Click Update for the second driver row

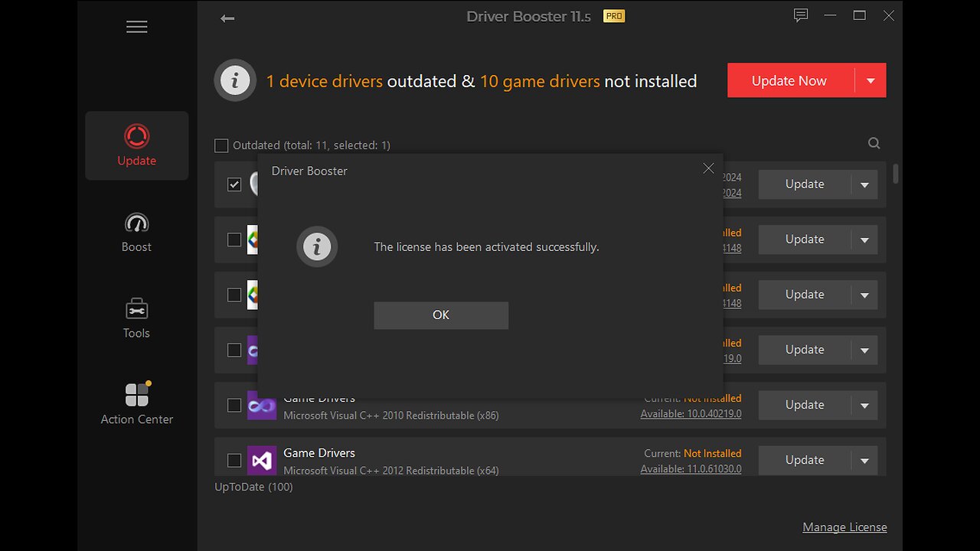tap(805, 240)
